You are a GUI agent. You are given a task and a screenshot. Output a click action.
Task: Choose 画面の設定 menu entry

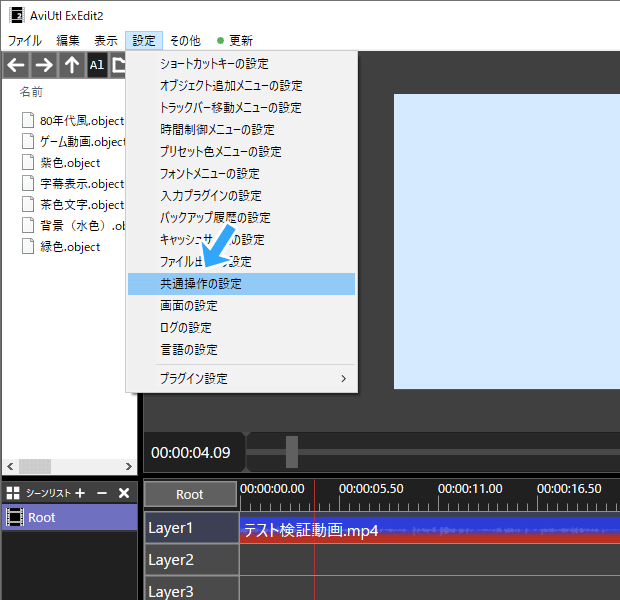click(x=241, y=306)
